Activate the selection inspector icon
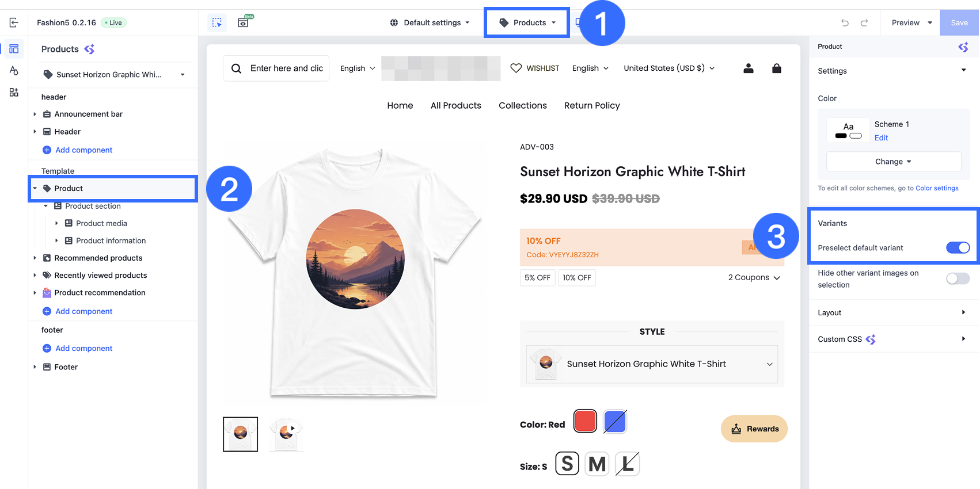This screenshot has height=489, width=980. pyautogui.click(x=216, y=22)
